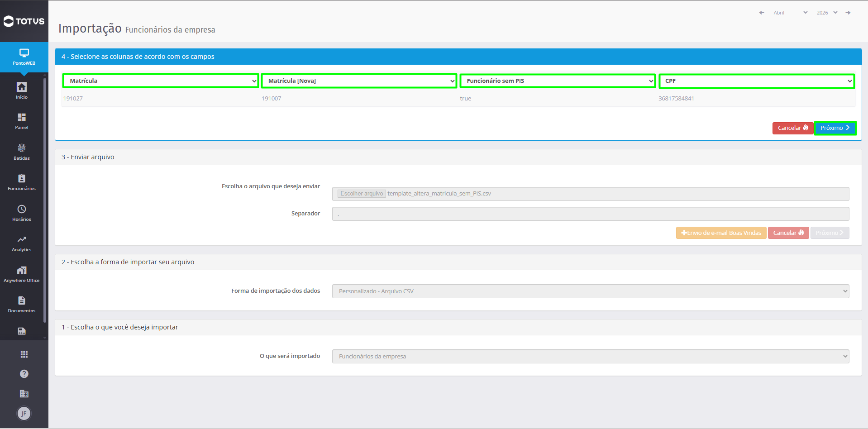Click the Importação page title
868x429 pixels.
[x=90, y=29]
